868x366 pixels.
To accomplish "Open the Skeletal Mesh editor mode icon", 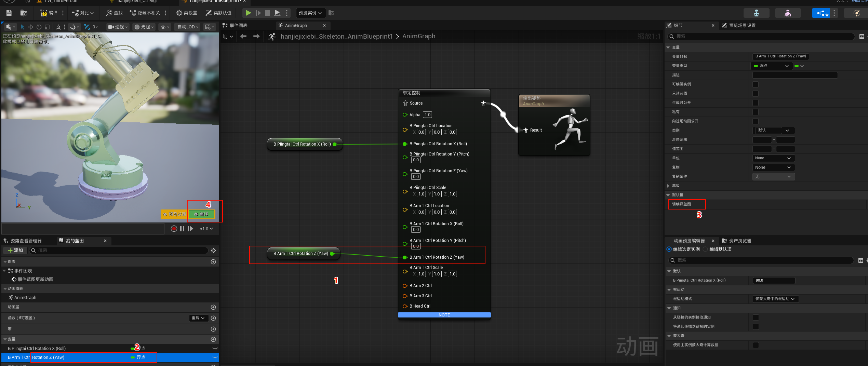I will point(788,13).
